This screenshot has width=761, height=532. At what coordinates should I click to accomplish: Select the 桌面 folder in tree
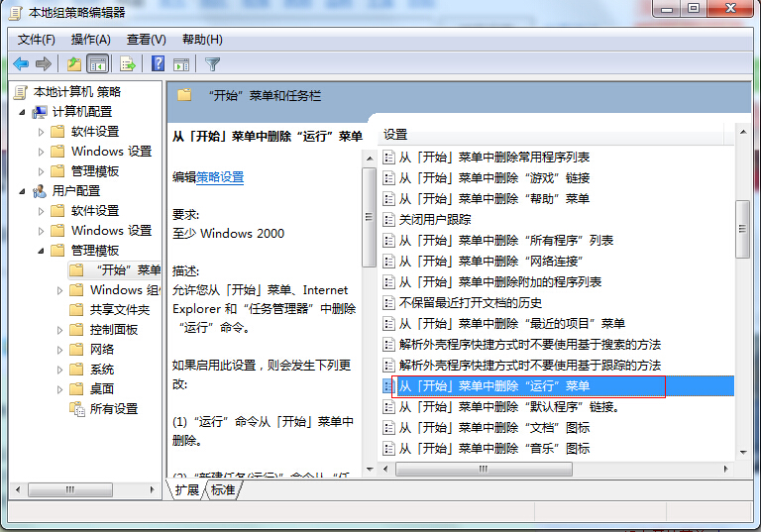tap(102, 388)
